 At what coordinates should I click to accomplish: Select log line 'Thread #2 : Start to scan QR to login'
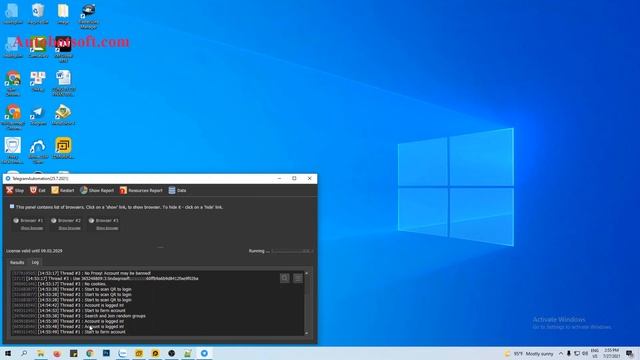72,295
